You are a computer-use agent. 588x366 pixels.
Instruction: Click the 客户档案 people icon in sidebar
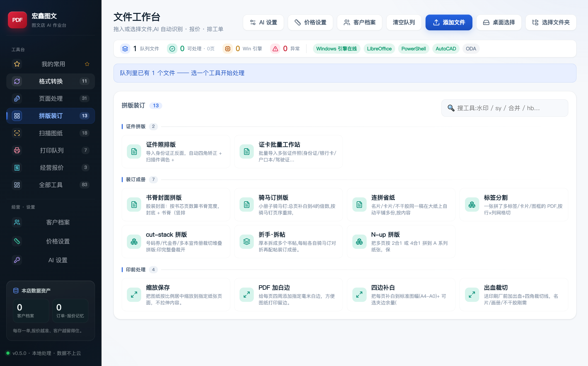point(17,222)
